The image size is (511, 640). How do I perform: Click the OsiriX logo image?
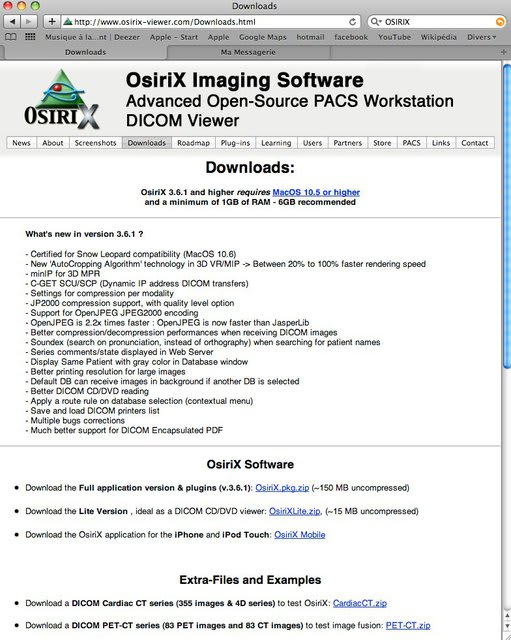pos(62,99)
